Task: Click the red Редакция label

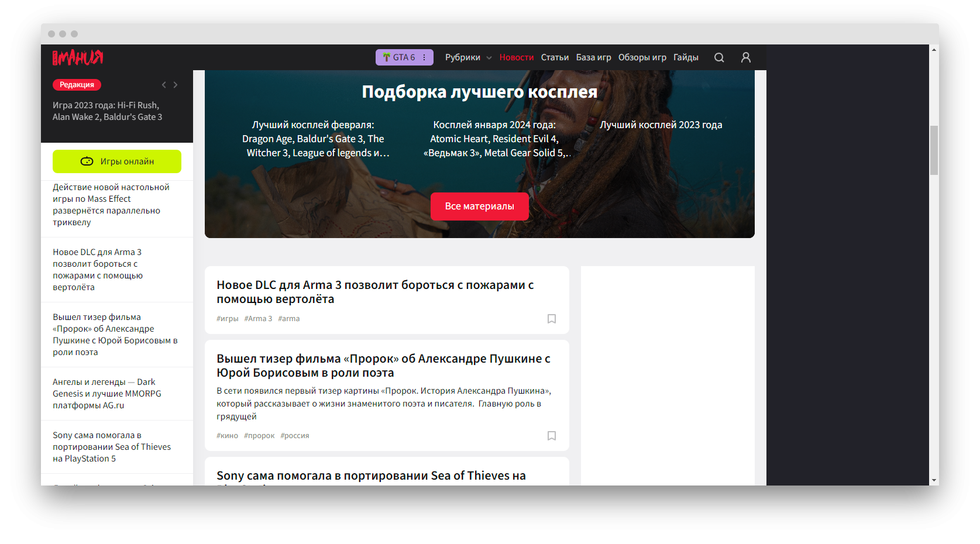Action: [x=76, y=84]
